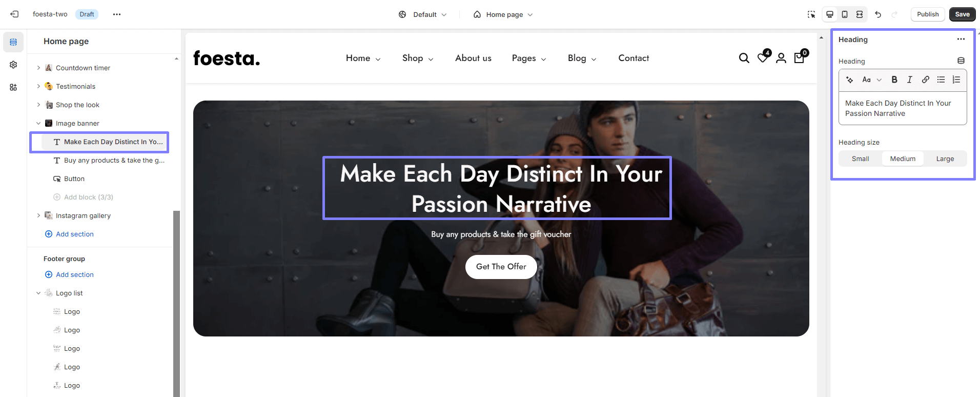980x397 pixels.
Task: Select Small heading size
Action: pyautogui.click(x=861, y=158)
